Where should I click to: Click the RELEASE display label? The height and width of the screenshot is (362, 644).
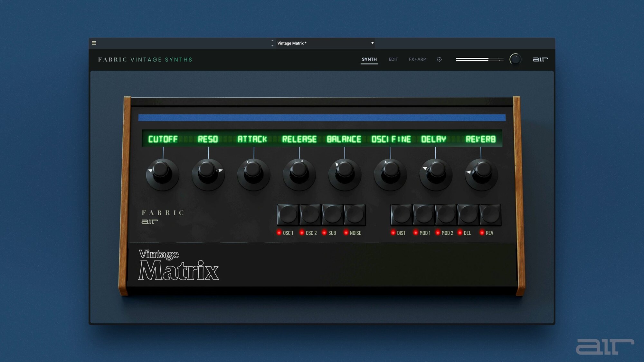[299, 139]
